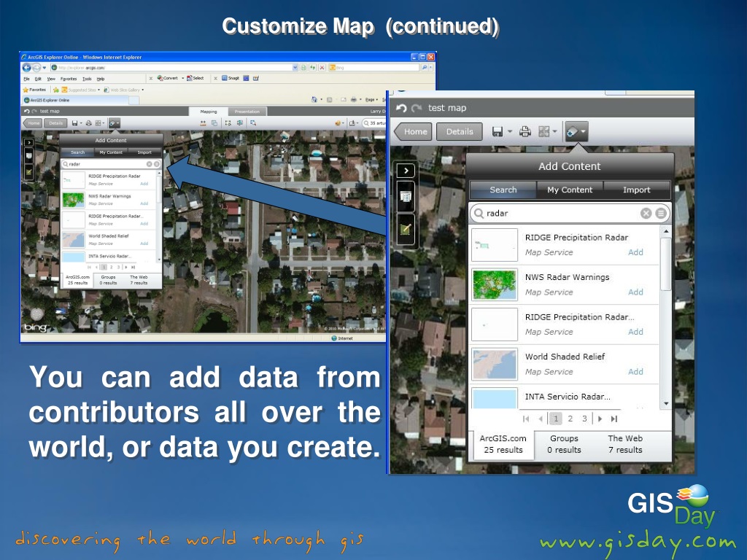Click the IE home icon in the command bar

click(314, 99)
